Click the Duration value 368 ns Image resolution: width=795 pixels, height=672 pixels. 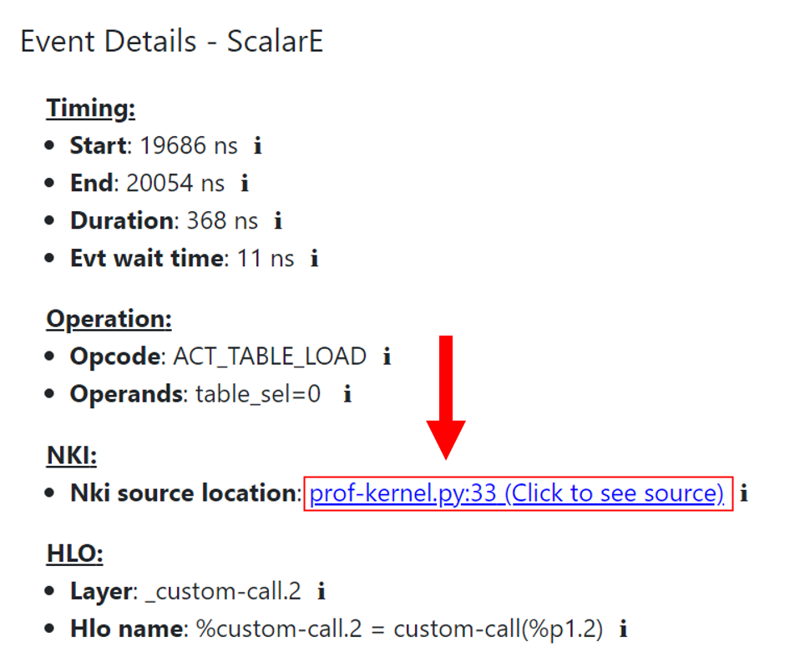pos(221,221)
